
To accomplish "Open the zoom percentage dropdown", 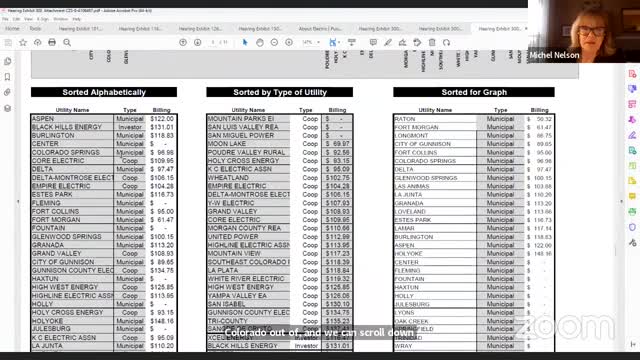I will [x=311, y=42].
